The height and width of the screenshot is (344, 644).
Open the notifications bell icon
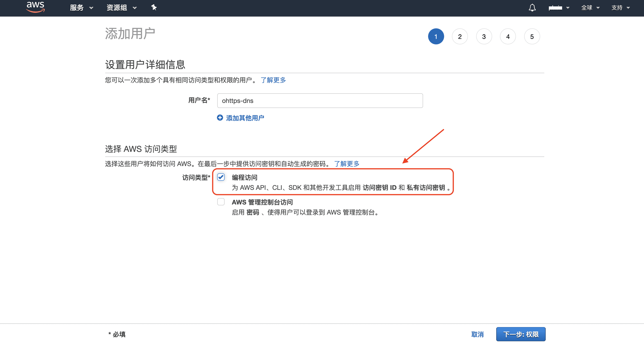coord(532,8)
